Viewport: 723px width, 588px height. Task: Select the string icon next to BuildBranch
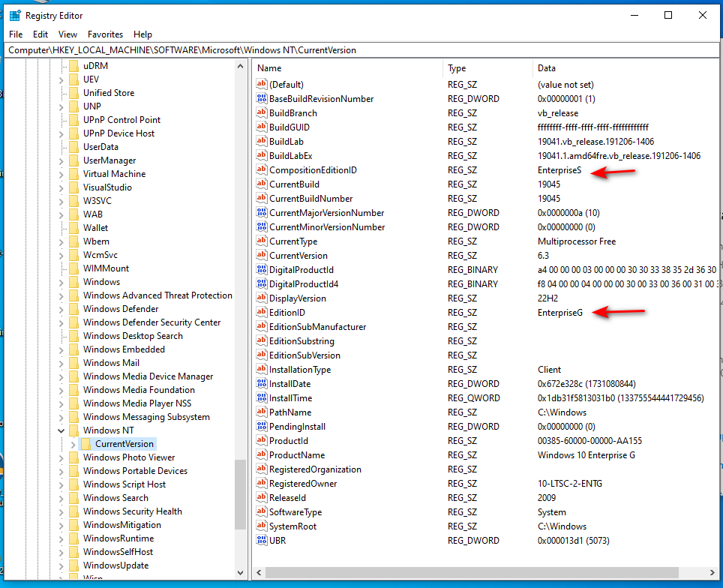[x=262, y=113]
